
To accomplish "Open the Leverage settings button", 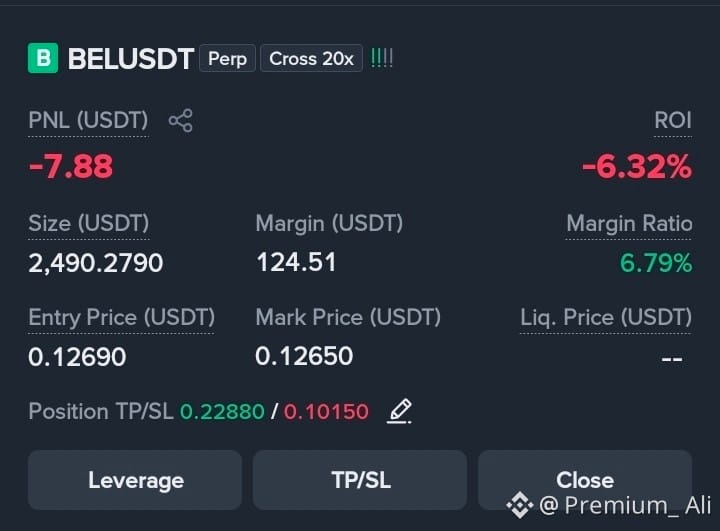I will coord(135,480).
